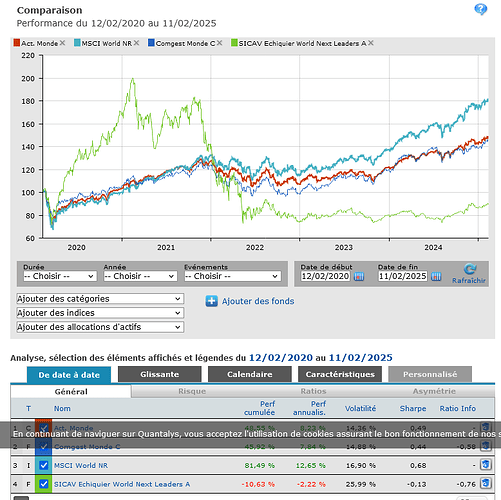Click the action icon on Comgest Monde C row
The height and width of the screenshot is (500, 501).
pyautogui.click(x=485, y=446)
